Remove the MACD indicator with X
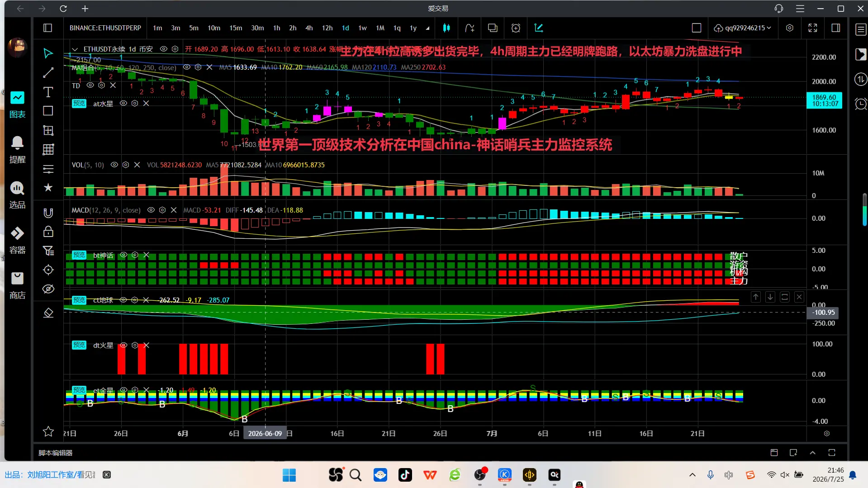Image resolution: width=868 pixels, height=488 pixels. pos(174,210)
